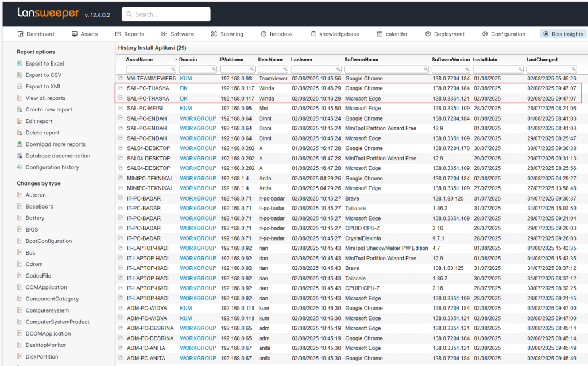Viewport: 588px width, 366px height.
Task: Click the Delete report icon
Action: click(20, 133)
